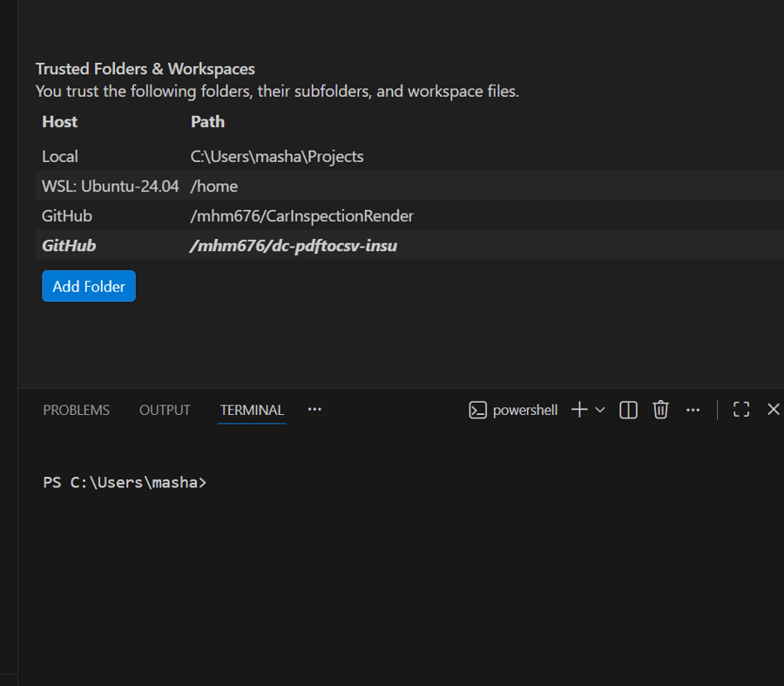Close the terminal panel
This screenshot has width=784, height=686.
coord(774,410)
